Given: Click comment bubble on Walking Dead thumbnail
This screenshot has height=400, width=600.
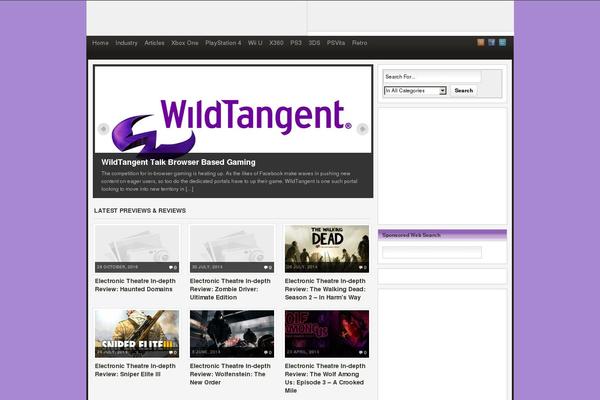Looking at the screenshot, I should [362, 267].
